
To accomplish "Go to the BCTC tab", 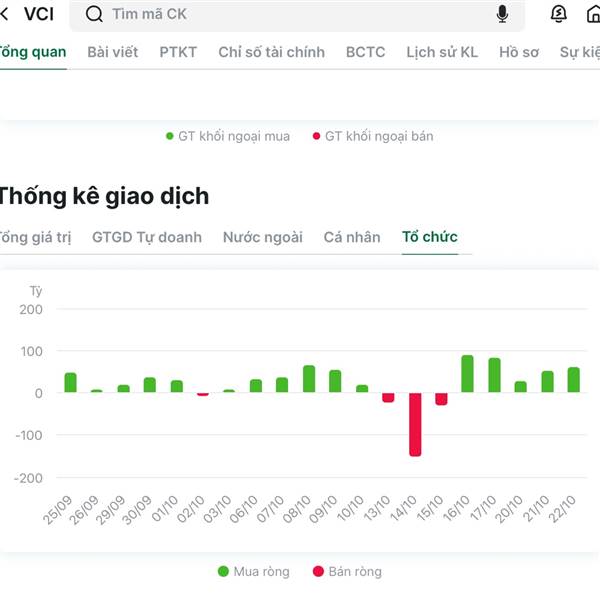I will (x=365, y=52).
